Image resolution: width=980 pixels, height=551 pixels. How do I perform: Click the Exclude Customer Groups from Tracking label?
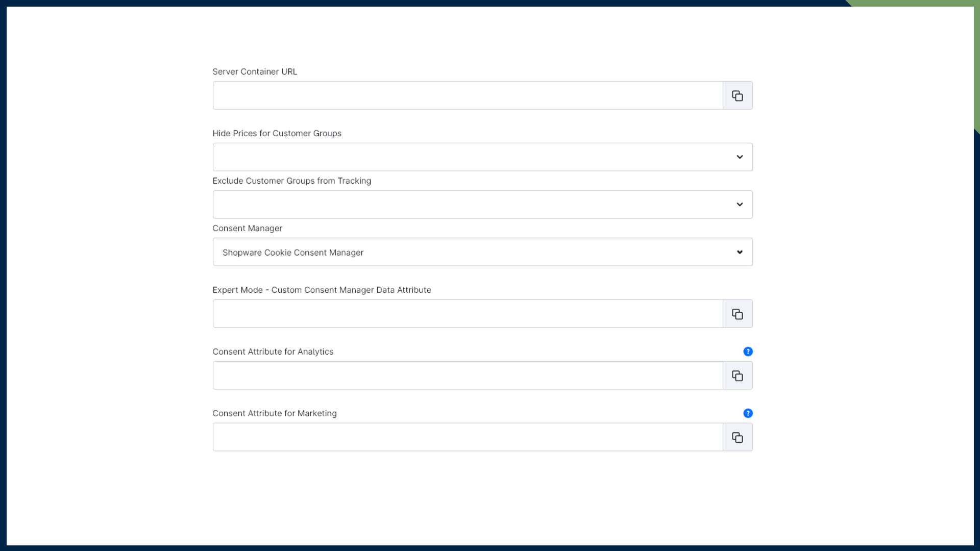[x=291, y=181]
